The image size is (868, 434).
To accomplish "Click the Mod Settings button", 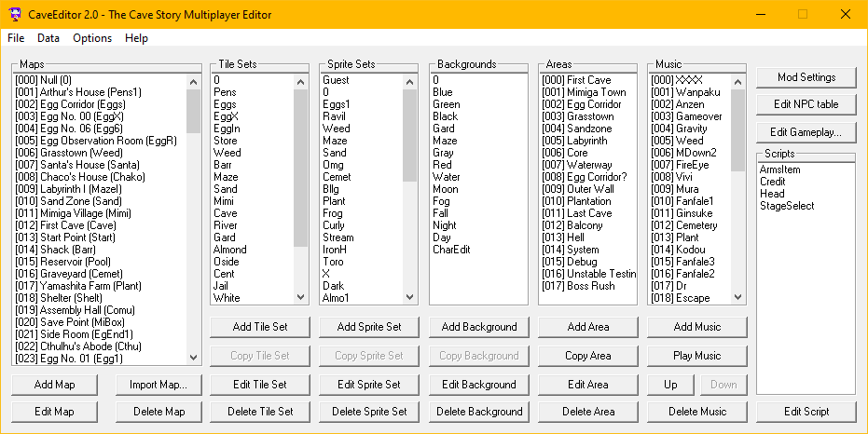I will 806,77.
